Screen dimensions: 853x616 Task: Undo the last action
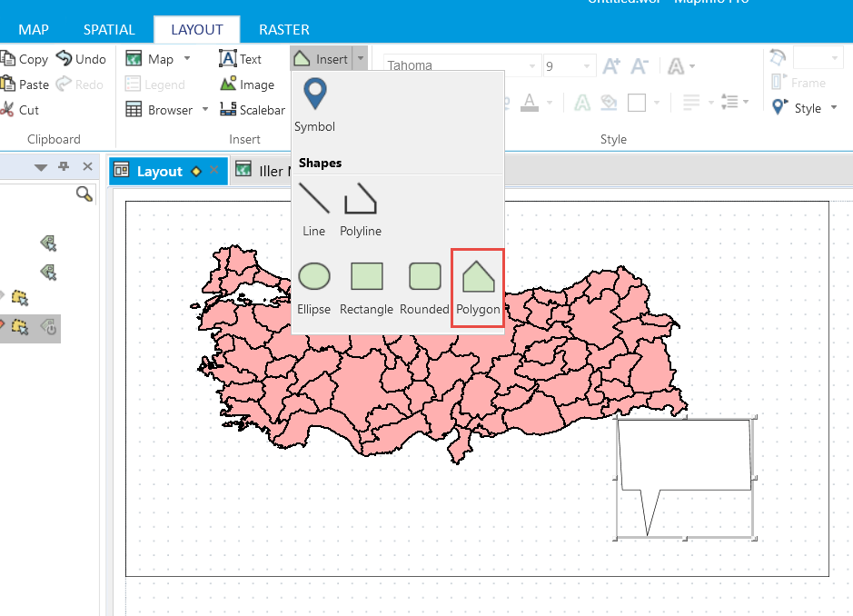click(81, 59)
